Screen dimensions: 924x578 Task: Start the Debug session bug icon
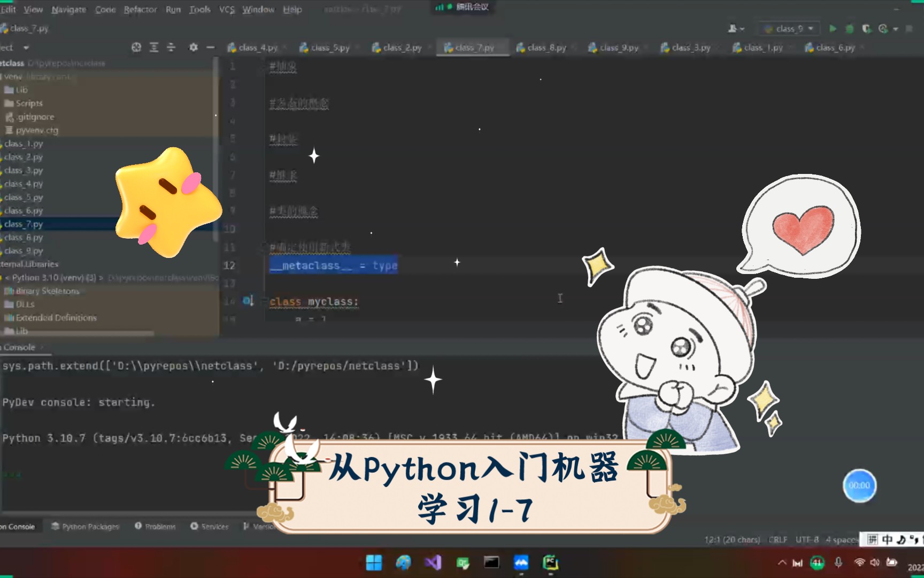tap(850, 28)
